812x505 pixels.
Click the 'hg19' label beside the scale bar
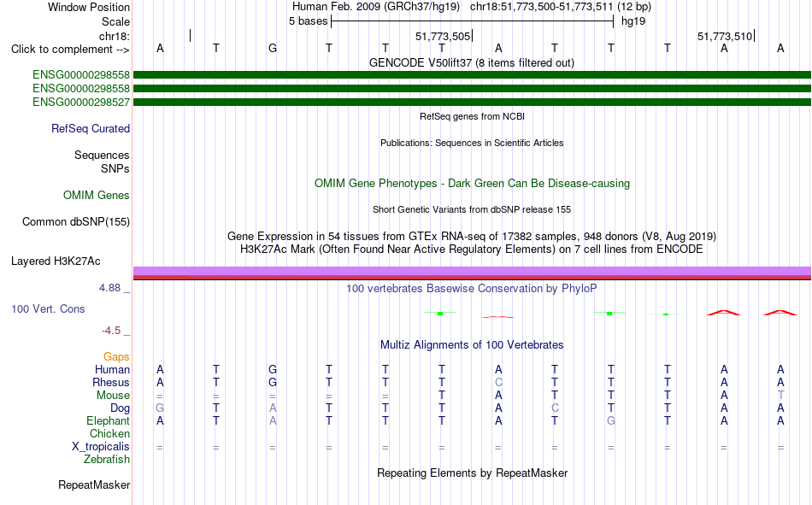tap(633, 21)
